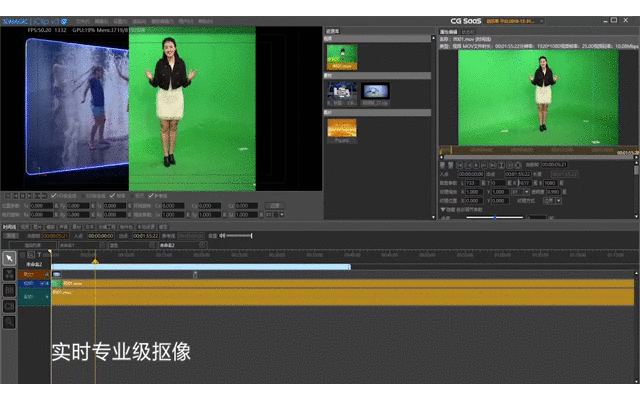The width and height of the screenshot is (640, 400).
Task: Close the 未命名1 sequence tab
Action: tap(101, 244)
